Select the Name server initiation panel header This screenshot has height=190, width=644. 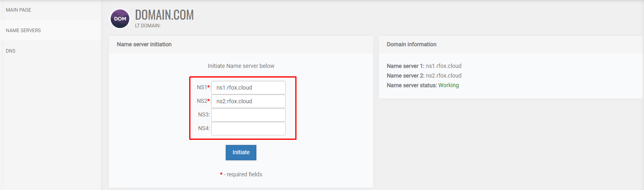[x=241, y=45]
